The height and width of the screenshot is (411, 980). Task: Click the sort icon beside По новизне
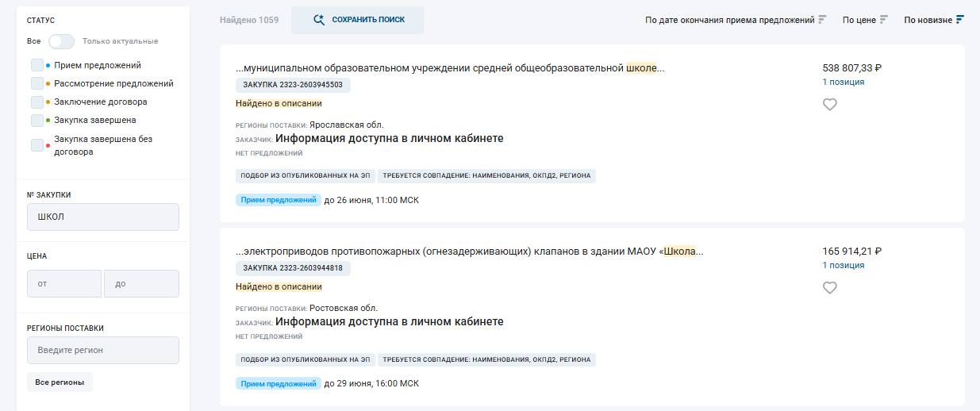pos(960,20)
